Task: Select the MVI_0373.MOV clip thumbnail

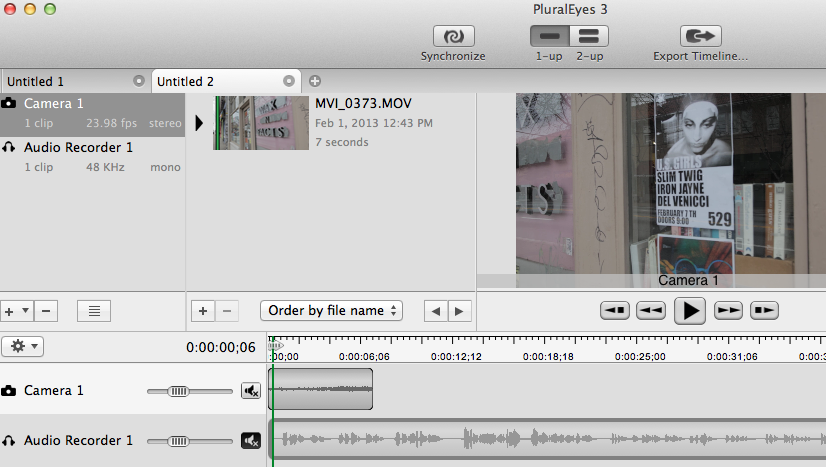Action: coord(260,123)
